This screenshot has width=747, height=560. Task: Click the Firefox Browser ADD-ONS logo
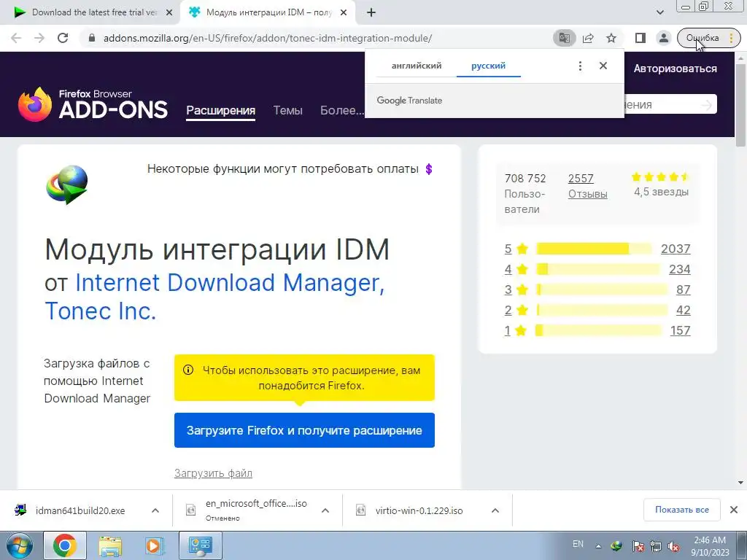[93, 104]
